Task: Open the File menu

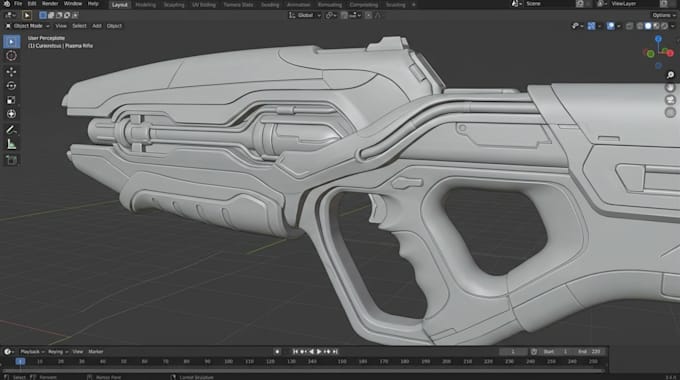Action: click(18, 3)
